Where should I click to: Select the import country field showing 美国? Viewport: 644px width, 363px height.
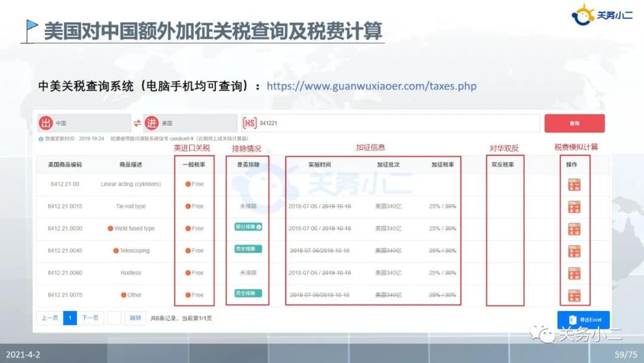click(198, 124)
